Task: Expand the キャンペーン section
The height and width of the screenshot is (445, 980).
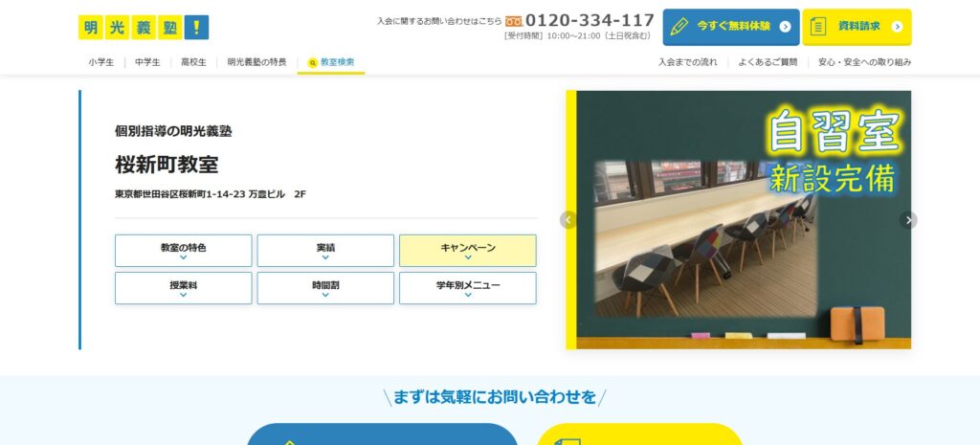Action: click(x=467, y=251)
